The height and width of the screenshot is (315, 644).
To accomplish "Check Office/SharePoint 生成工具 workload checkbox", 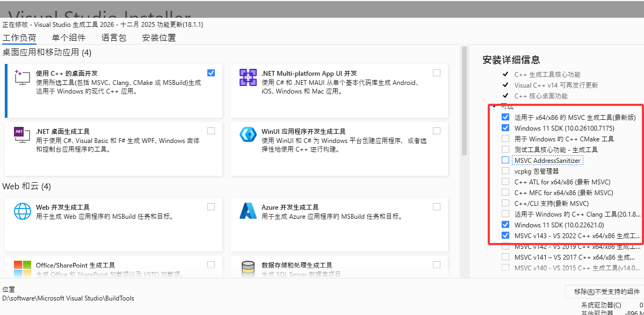I will tap(211, 264).
